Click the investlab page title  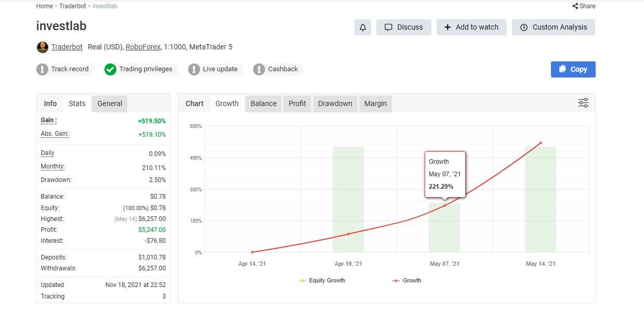61,26
